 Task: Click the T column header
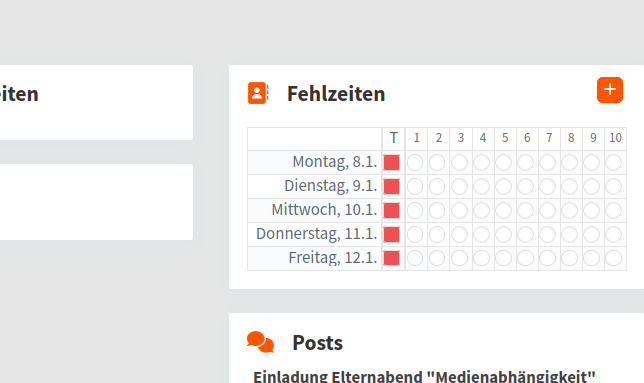(393, 138)
